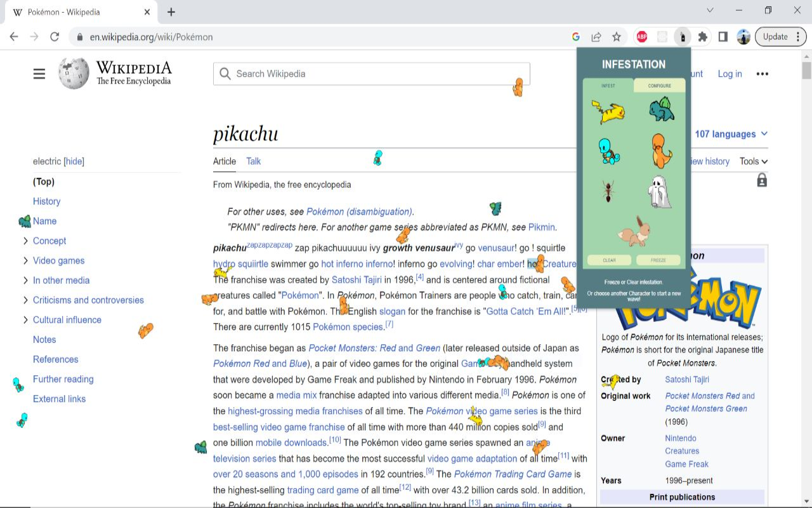The height and width of the screenshot is (508, 812).
Task: Share this page from the address bar
Action: [x=596, y=37]
